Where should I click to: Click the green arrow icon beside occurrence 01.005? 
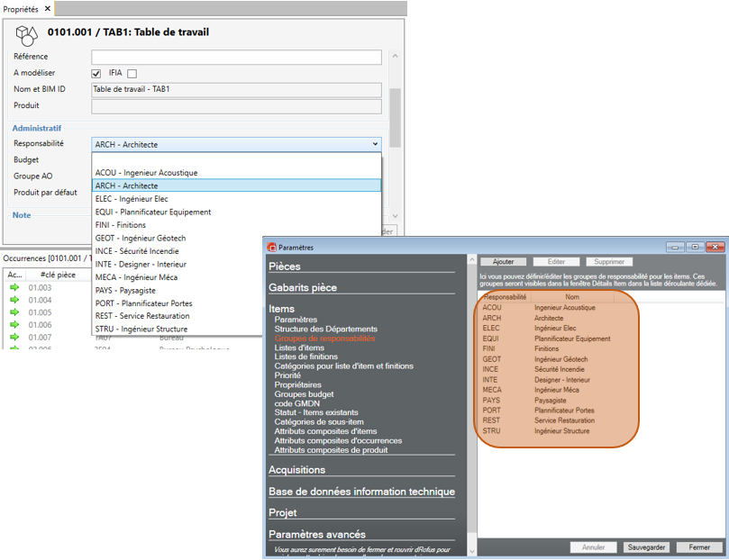coord(14,312)
